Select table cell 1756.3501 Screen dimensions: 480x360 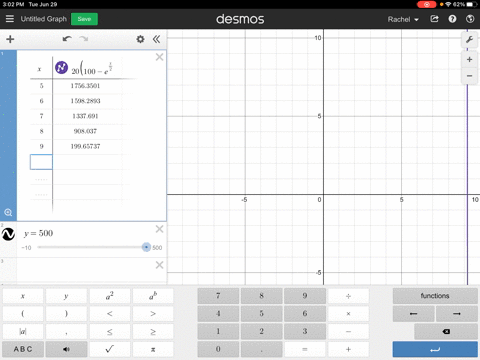[85, 86]
